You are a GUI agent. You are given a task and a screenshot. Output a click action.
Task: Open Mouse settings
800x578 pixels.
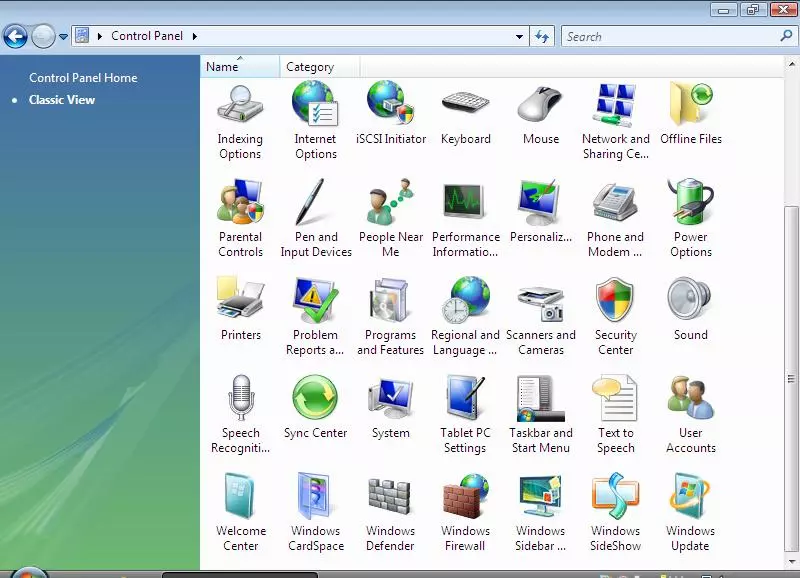tap(541, 115)
